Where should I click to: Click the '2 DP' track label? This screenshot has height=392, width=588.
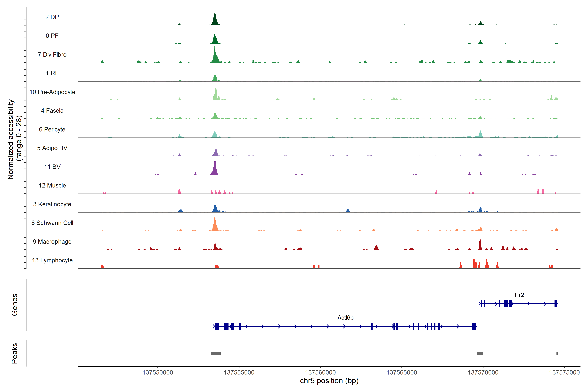point(52,17)
